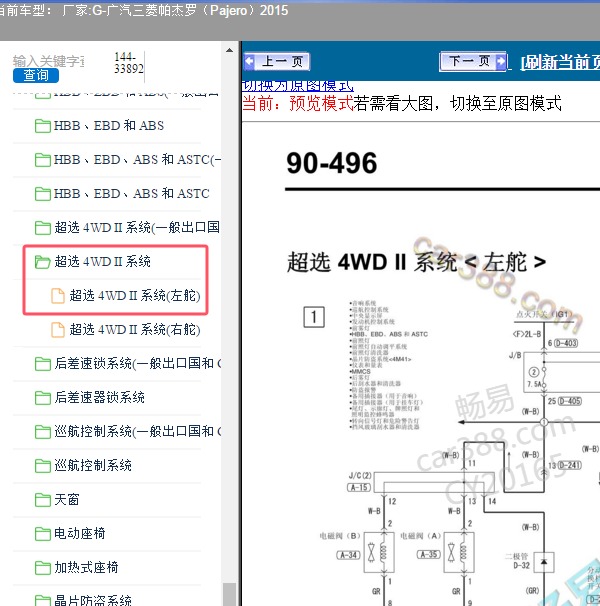Select 超选 4WD II 系统(一般出口国 entry

(x=137, y=227)
